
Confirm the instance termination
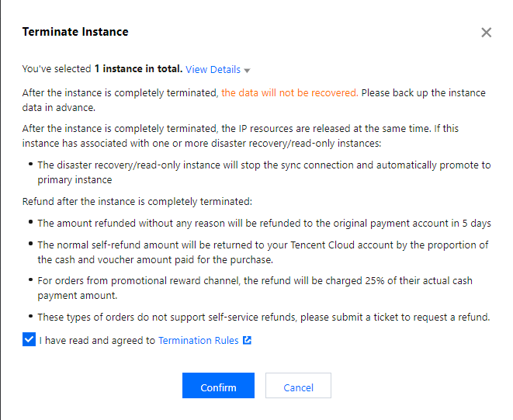coord(218,386)
